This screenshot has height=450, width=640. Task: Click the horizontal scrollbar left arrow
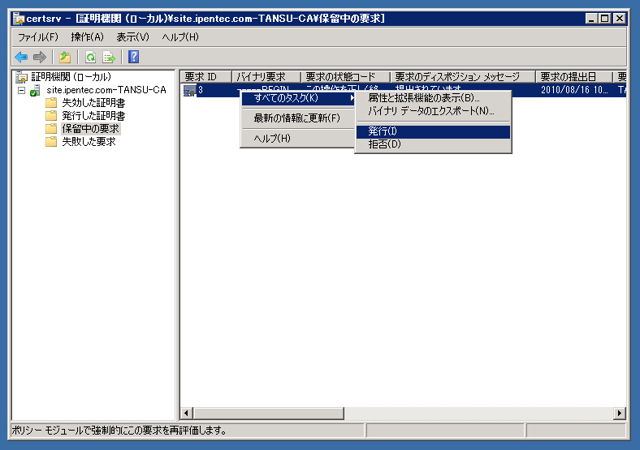pos(187,413)
